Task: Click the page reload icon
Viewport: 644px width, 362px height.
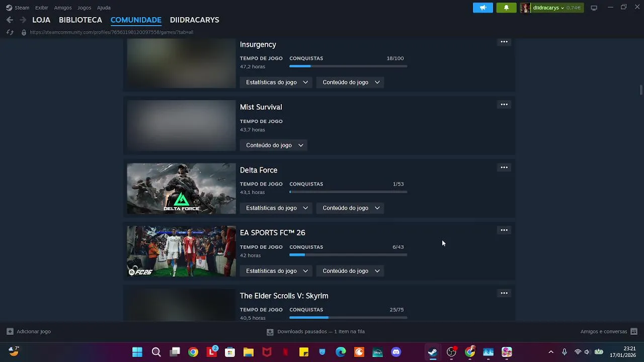Action: (10, 32)
